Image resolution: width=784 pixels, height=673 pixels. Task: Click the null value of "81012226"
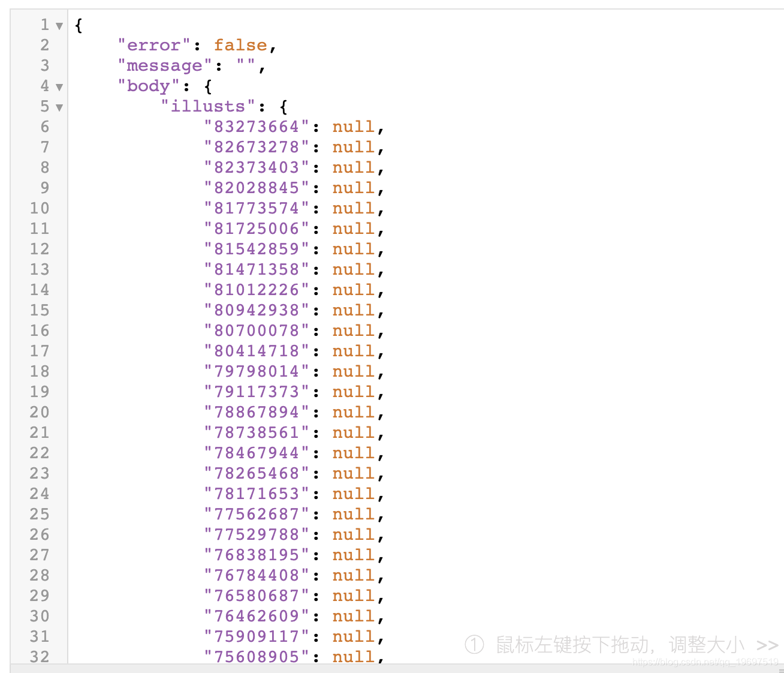[354, 290]
